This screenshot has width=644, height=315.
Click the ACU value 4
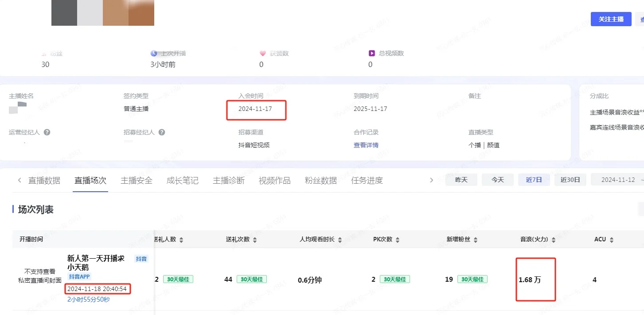[594, 280]
